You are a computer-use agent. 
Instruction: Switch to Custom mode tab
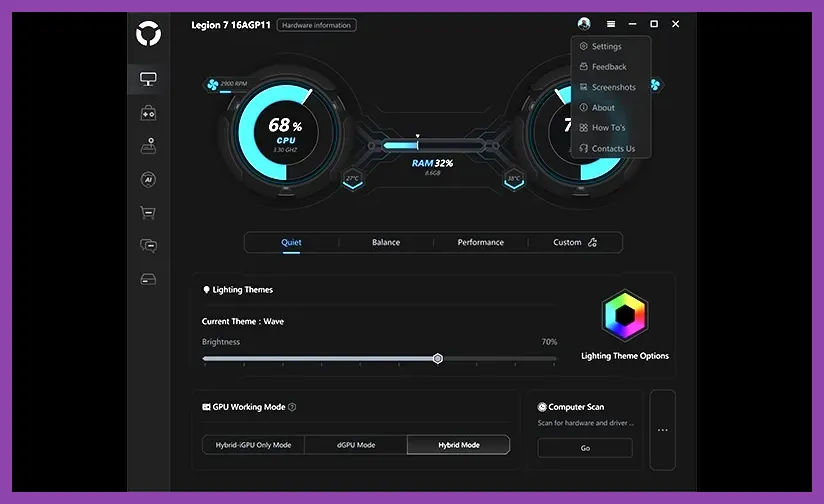tap(574, 242)
